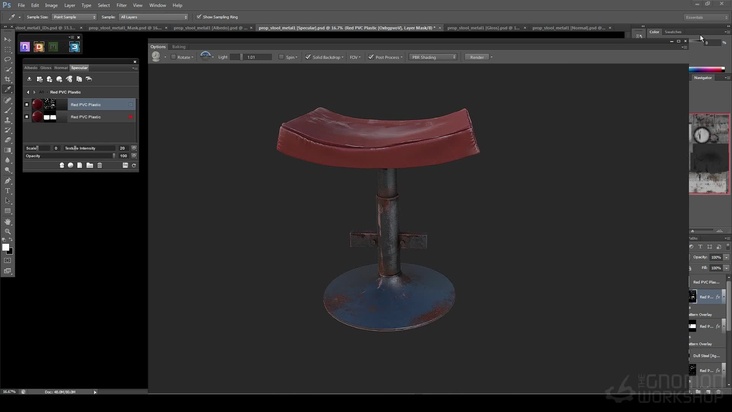Select the Blur tool
The image size is (732, 412).
[7, 160]
